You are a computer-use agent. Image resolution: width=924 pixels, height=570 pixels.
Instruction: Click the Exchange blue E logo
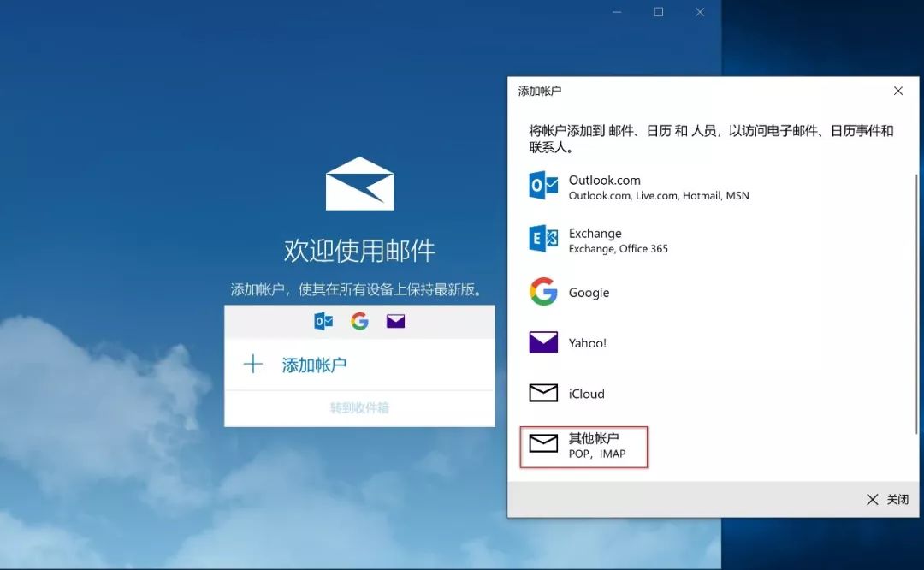(542, 240)
